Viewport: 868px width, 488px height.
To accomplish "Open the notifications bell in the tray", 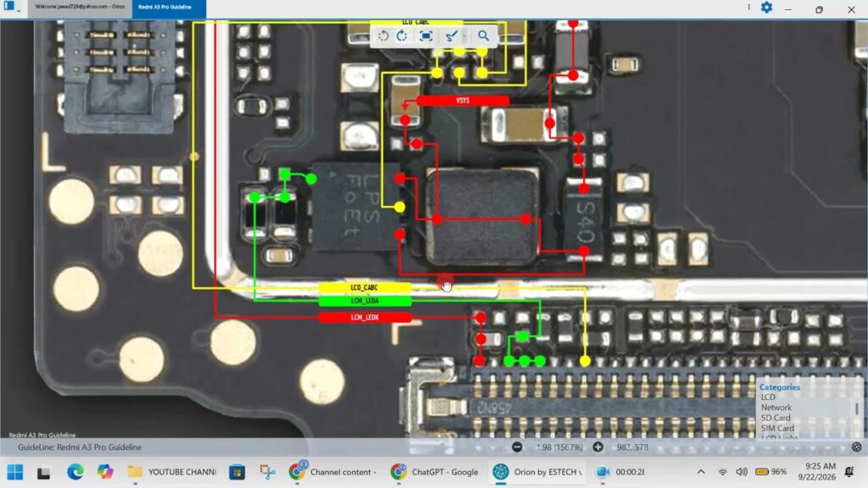I will click(x=849, y=472).
